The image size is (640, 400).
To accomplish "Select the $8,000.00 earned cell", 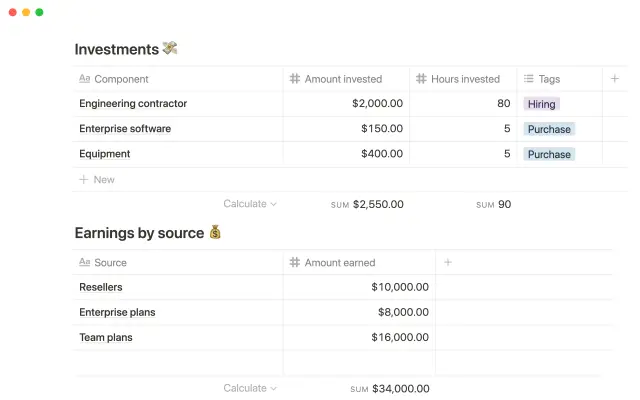I will click(x=359, y=312).
